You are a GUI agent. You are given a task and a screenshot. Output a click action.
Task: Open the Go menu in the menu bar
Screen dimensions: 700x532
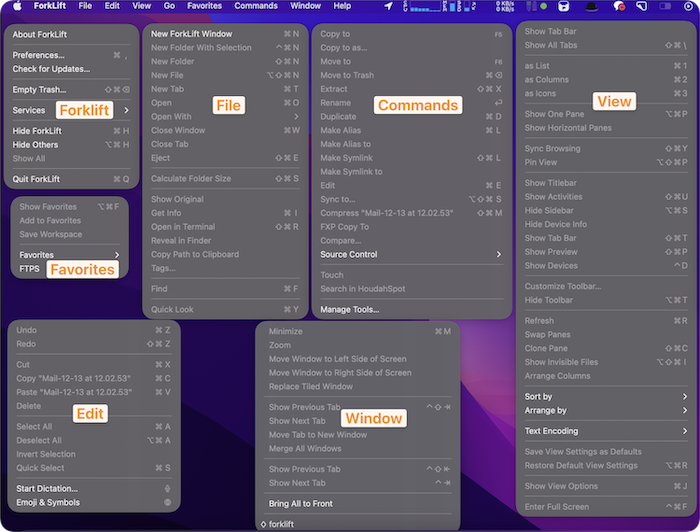[169, 6]
